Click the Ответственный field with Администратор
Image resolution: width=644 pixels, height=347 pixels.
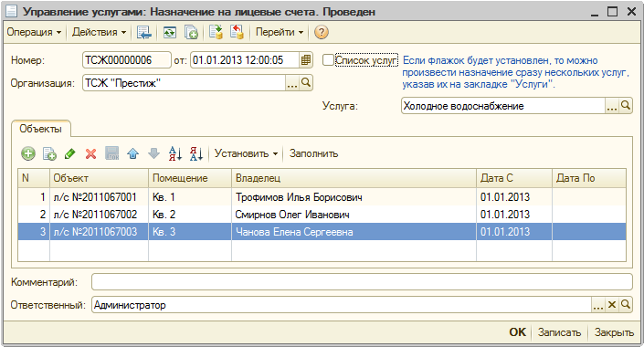click(x=342, y=305)
